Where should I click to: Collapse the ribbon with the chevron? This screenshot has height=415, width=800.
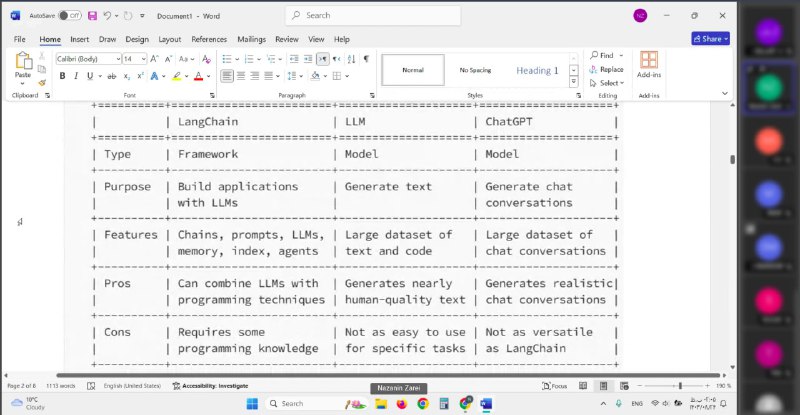(x=724, y=93)
